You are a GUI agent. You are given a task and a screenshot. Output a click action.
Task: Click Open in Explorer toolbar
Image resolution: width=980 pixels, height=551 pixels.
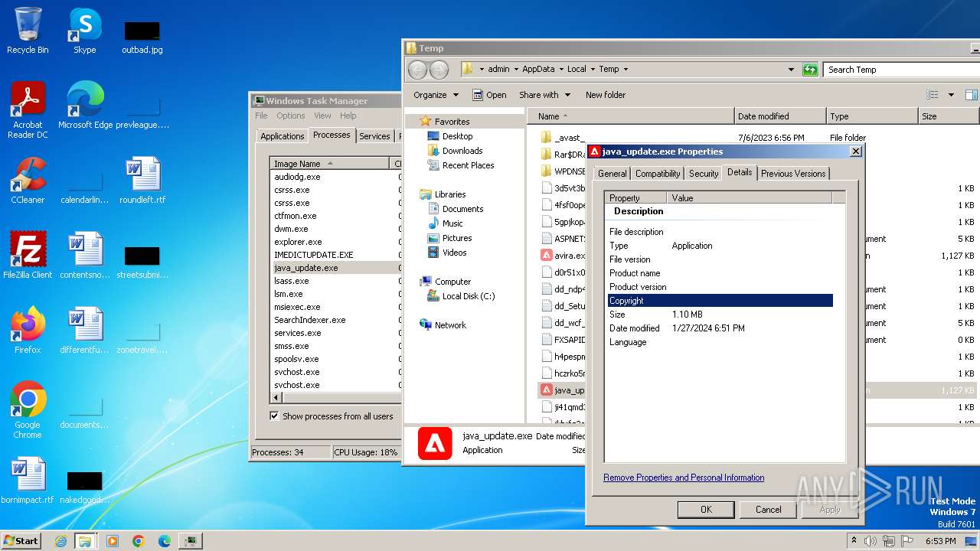(x=489, y=95)
